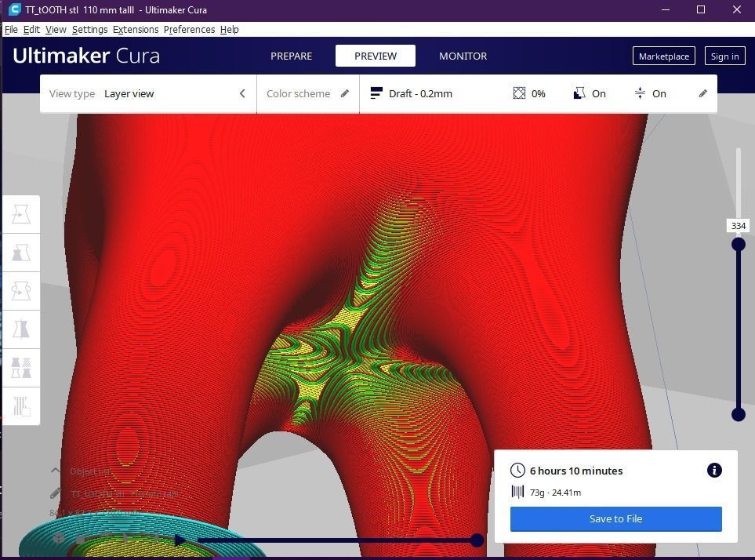This screenshot has width=755, height=560.
Task: Select the PREVIEW stage tab
Action: coord(376,56)
